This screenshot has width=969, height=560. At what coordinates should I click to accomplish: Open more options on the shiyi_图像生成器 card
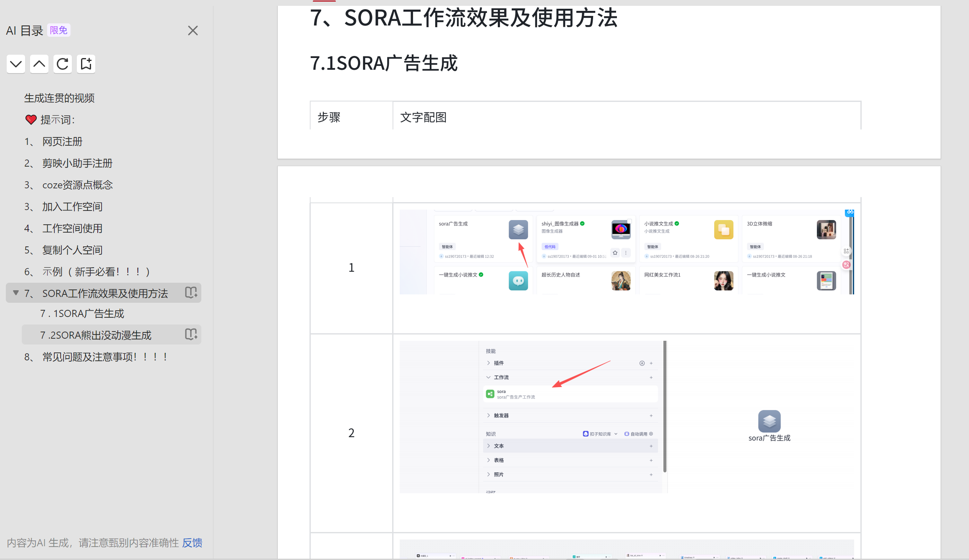point(626,253)
